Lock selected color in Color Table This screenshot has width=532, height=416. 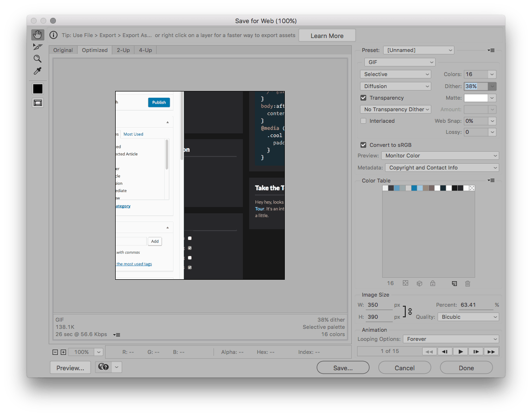(433, 283)
